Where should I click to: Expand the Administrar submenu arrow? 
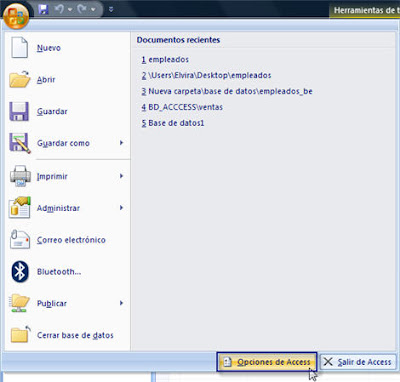coord(121,208)
